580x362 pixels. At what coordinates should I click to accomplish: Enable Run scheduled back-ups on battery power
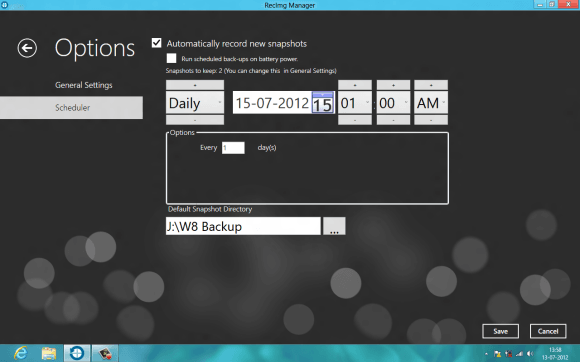click(x=171, y=58)
